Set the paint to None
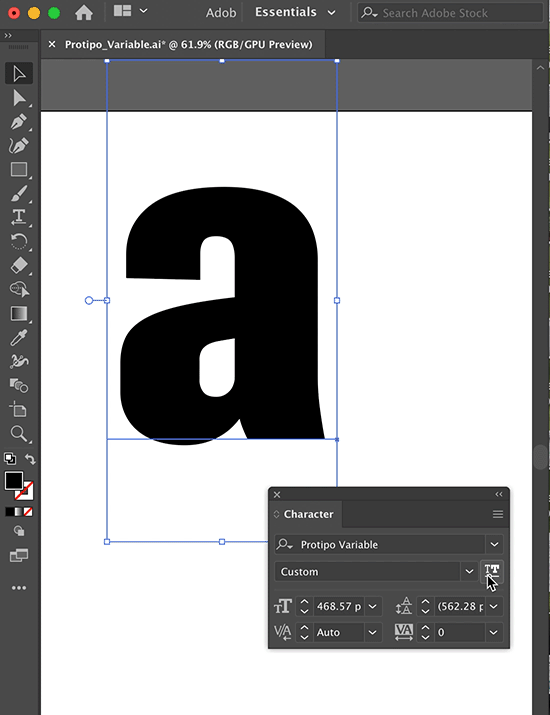550x715 pixels. [28, 512]
